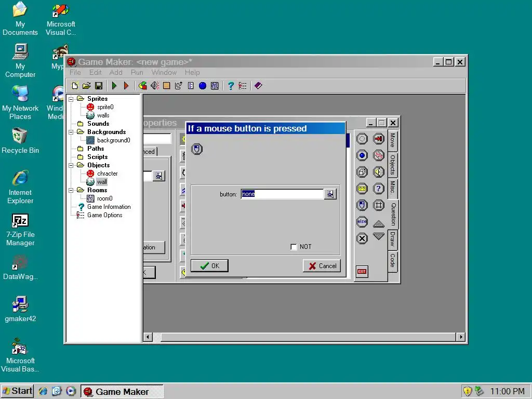Select the red EXIT end game action
The width and height of the screenshot is (532, 399).
pos(362,271)
